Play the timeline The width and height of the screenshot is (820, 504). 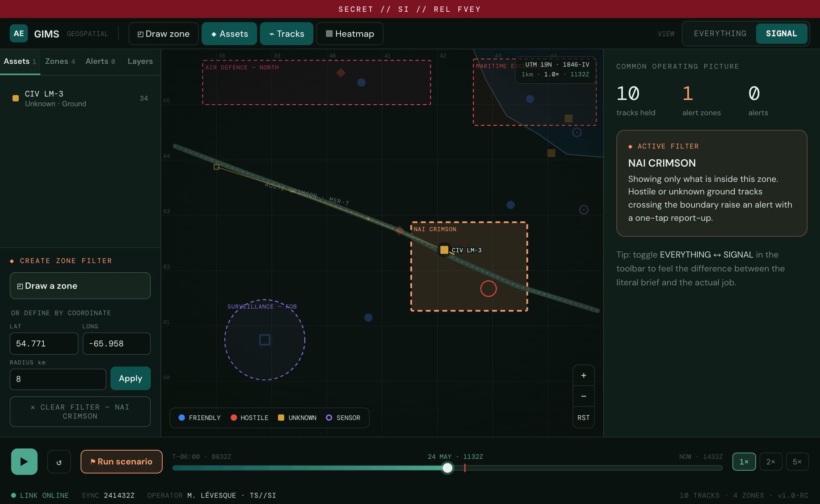point(24,462)
